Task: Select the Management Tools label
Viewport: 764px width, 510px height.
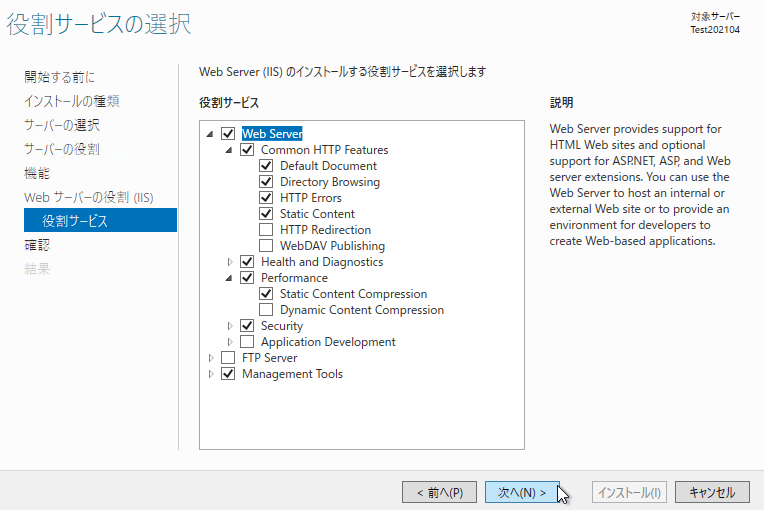Action: (x=292, y=374)
